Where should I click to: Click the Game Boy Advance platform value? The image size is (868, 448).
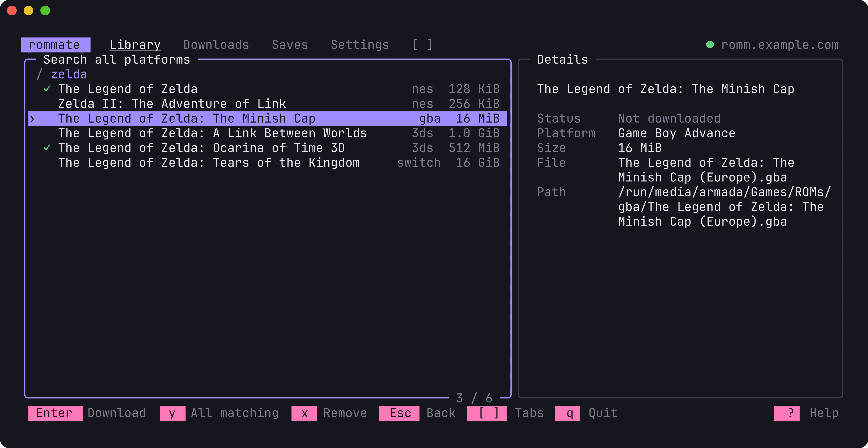tap(677, 133)
